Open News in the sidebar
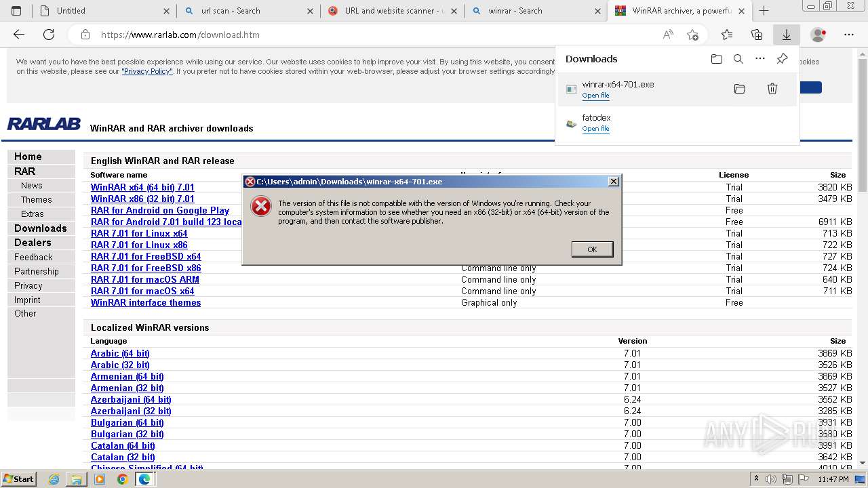Image resolution: width=868 pixels, height=488 pixels. pyautogui.click(x=31, y=186)
